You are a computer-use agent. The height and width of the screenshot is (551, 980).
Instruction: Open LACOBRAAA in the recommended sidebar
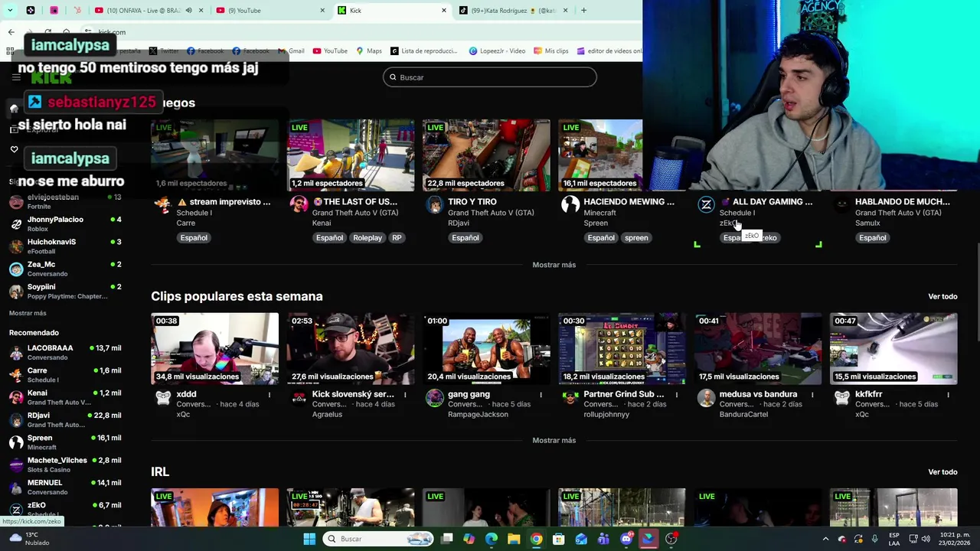(67, 352)
